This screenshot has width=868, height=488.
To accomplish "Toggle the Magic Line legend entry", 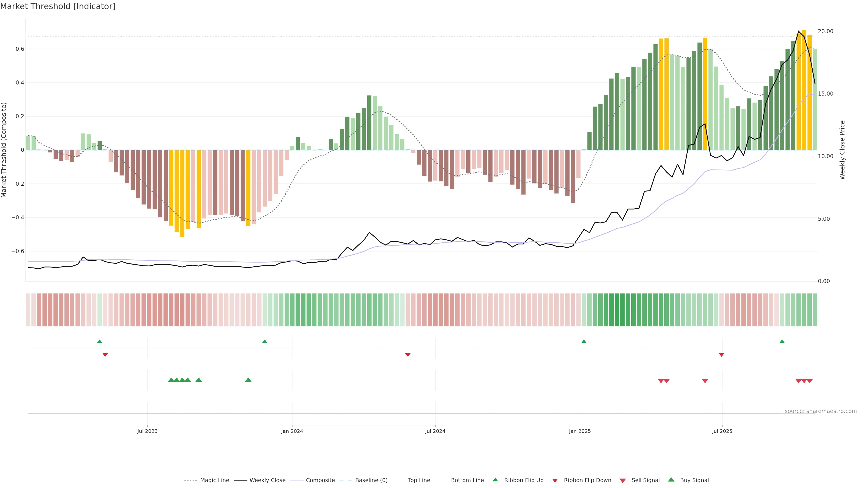I will click(x=214, y=480).
